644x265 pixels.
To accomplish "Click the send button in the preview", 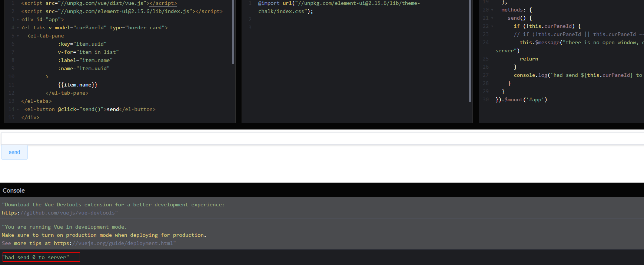I will coord(14,152).
